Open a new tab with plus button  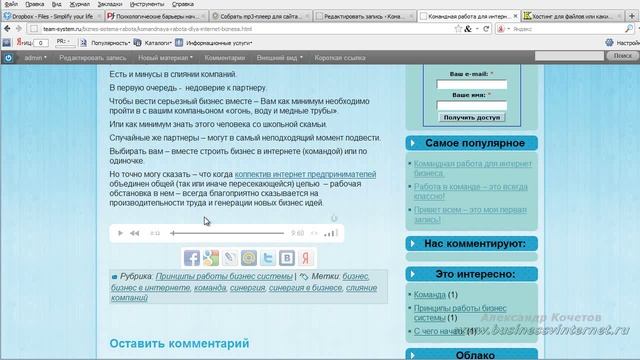coord(632,16)
